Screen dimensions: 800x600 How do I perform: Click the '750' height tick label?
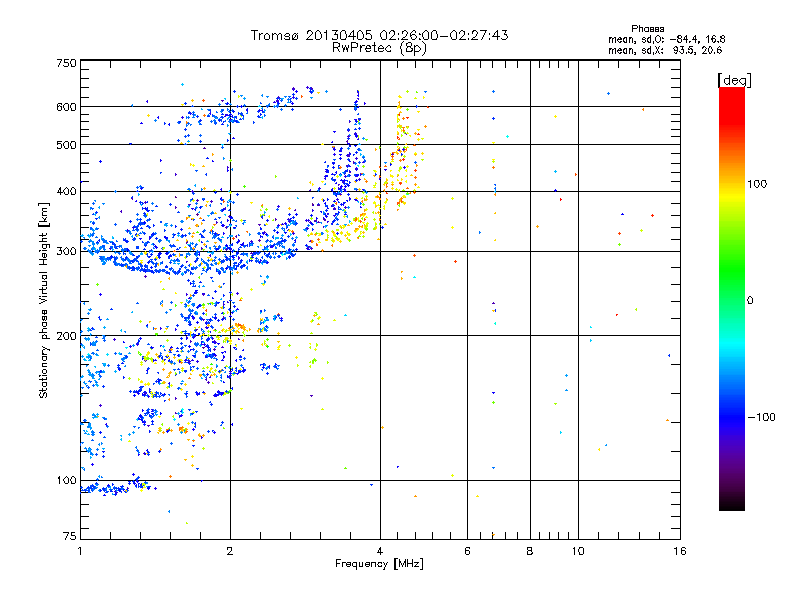click(x=66, y=63)
